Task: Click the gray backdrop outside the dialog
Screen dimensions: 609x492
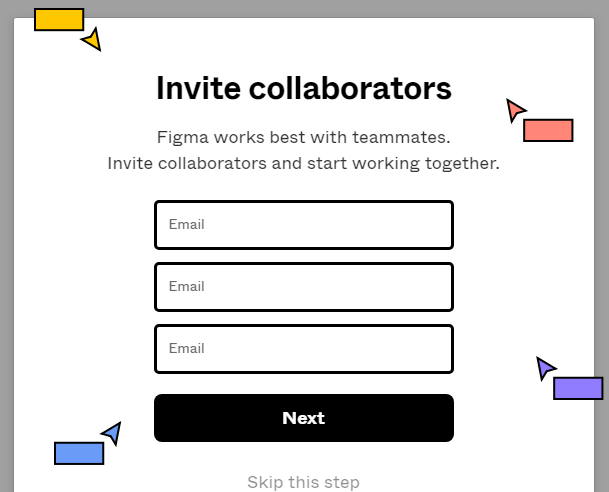Action: pos(6,250)
